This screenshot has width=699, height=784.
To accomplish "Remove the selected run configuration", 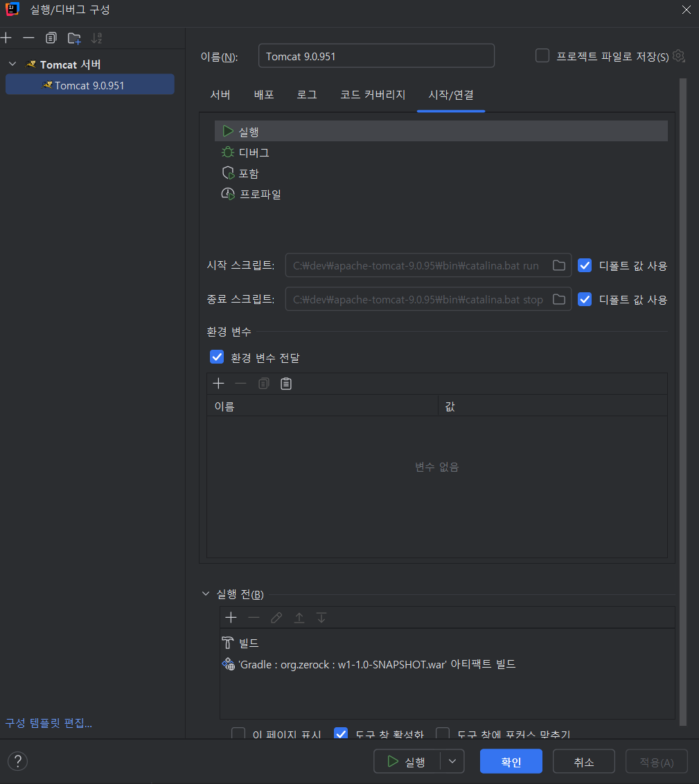I will [x=29, y=38].
